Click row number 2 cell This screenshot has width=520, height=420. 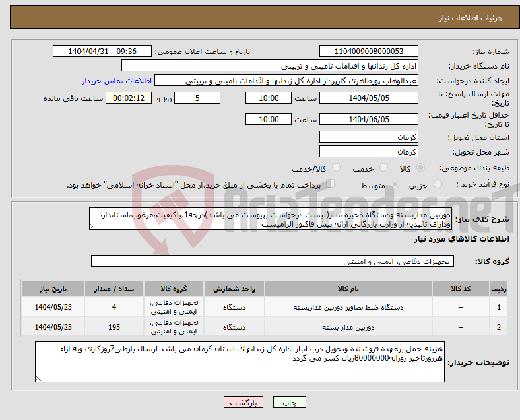[x=498, y=327]
